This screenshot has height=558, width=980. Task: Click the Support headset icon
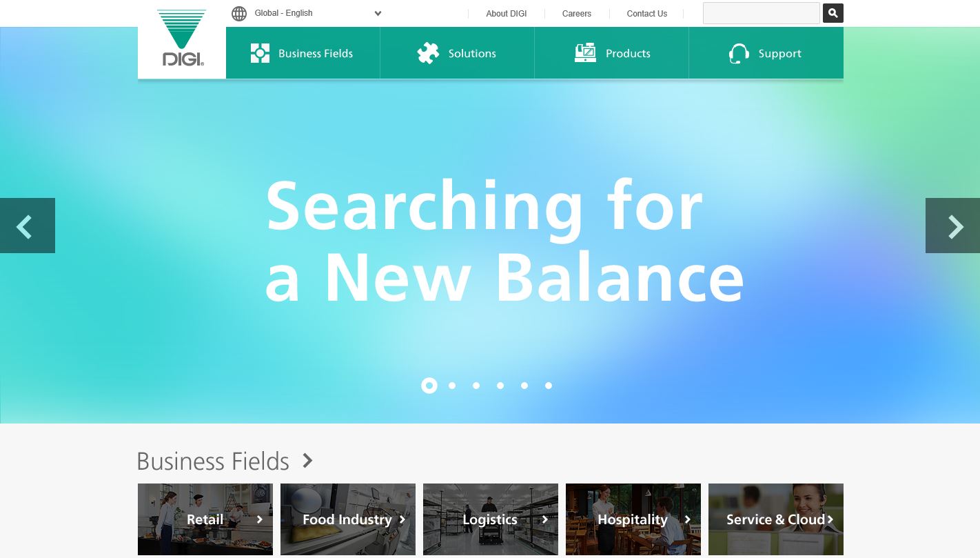[x=739, y=53]
